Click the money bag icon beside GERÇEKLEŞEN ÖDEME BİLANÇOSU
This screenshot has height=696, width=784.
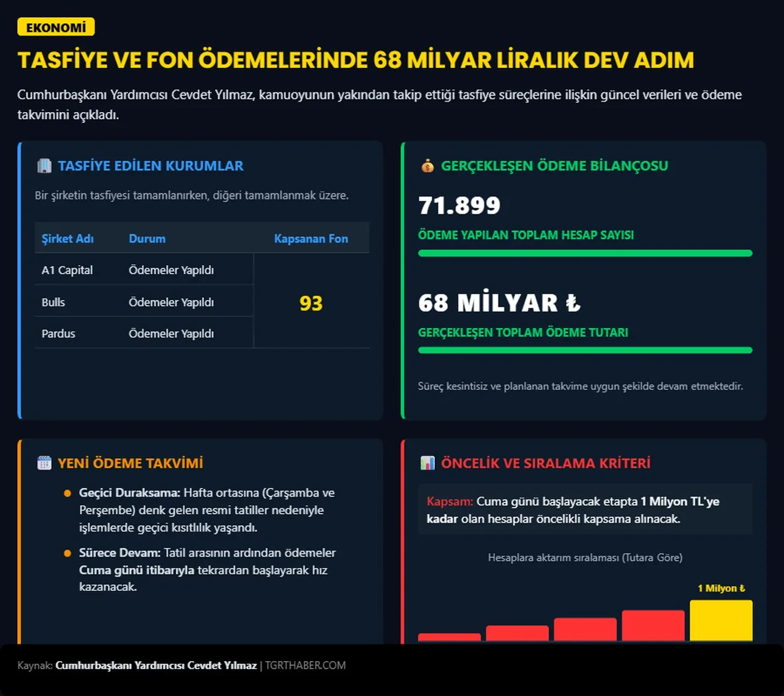click(428, 166)
